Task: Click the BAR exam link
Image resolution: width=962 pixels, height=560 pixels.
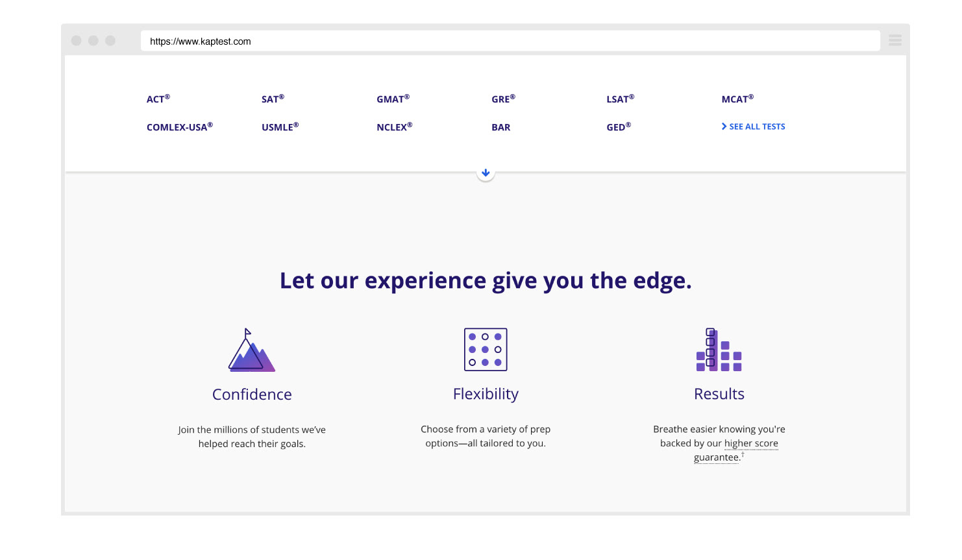Action: coord(501,127)
